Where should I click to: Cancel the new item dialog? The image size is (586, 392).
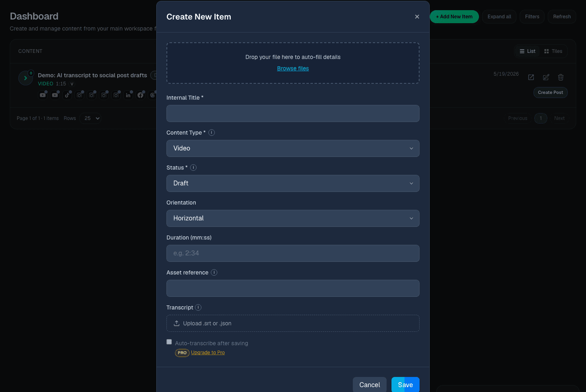tap(370, 385)
